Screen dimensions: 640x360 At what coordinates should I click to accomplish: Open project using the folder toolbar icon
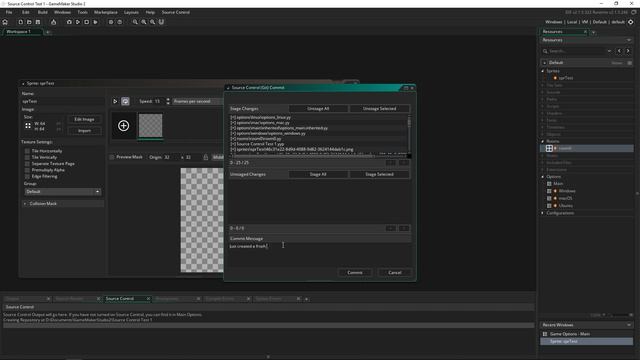point(29,22)
